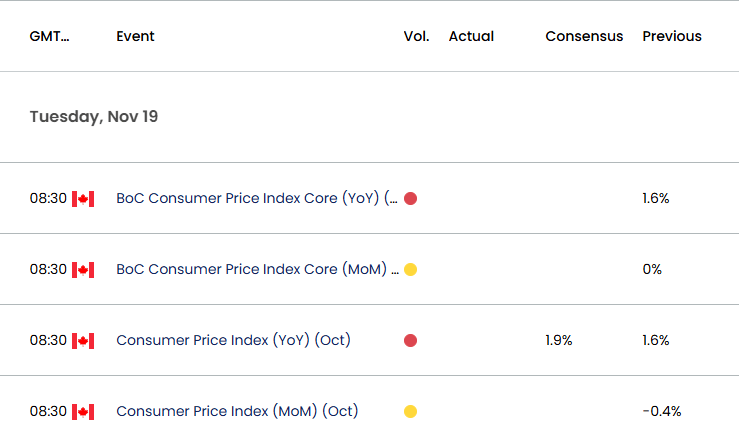Click yellow volatility dot for BoC CPI Core MoM
The width and height of the screenshot is (739, 443).
411,270
